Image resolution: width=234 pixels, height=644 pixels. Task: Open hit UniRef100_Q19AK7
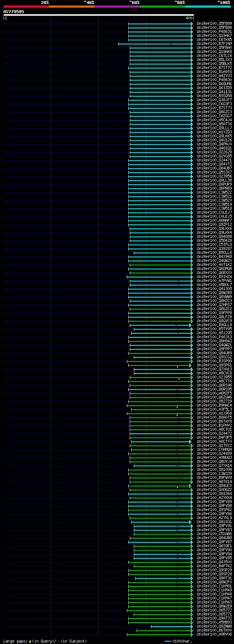coord(214,35)
